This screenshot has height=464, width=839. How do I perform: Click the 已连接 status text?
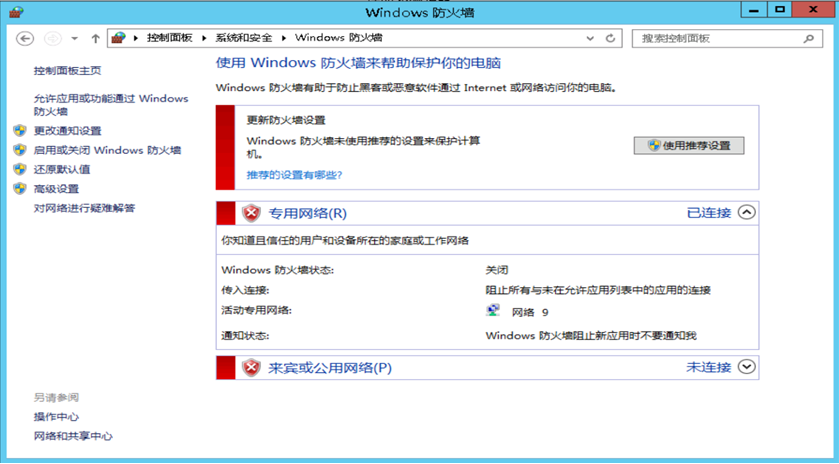coord(708,213)
